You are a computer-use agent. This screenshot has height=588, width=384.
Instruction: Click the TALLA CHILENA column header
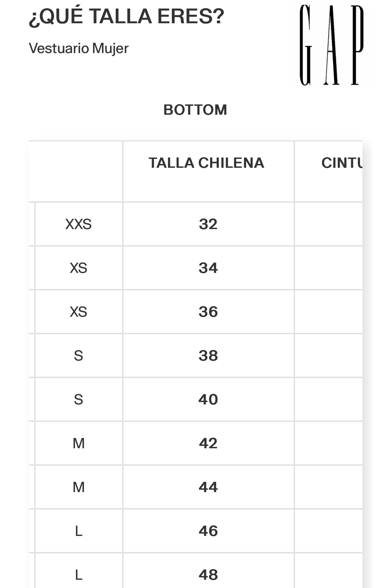click(206, 163)
